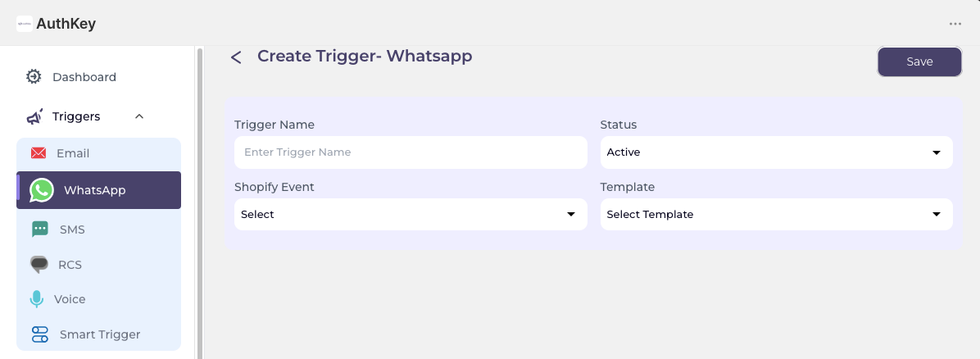Click into the Trigger Name input field
Screen dimensions: 980x359
(411, 152)
